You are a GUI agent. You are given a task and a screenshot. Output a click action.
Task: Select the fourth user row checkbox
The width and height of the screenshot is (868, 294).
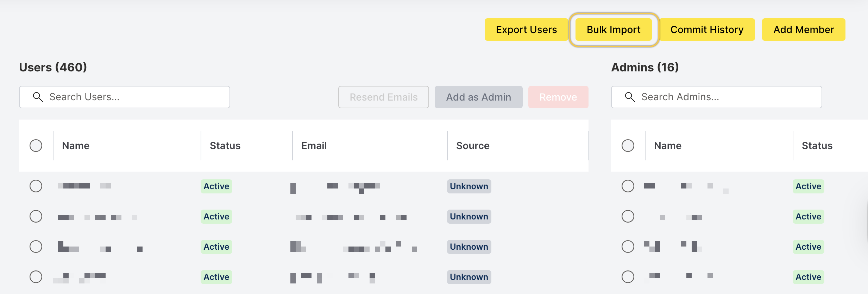click(36, 277)
